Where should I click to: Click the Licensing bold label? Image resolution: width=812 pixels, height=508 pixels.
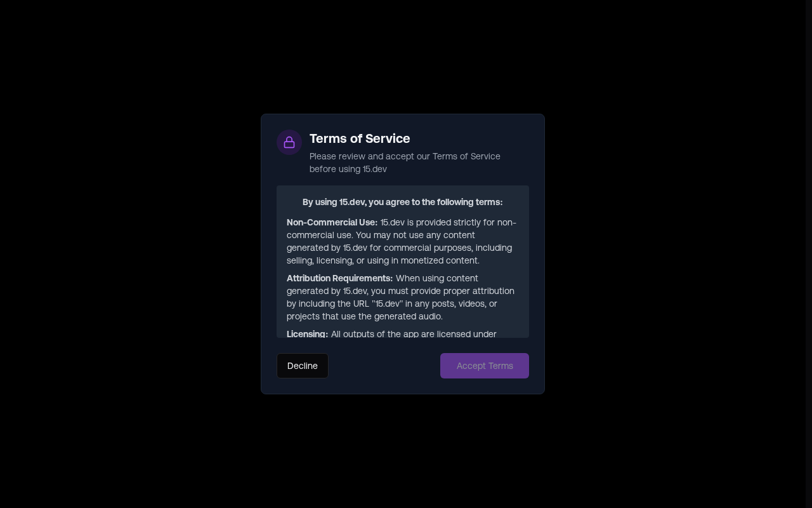[x=307, y=334]
